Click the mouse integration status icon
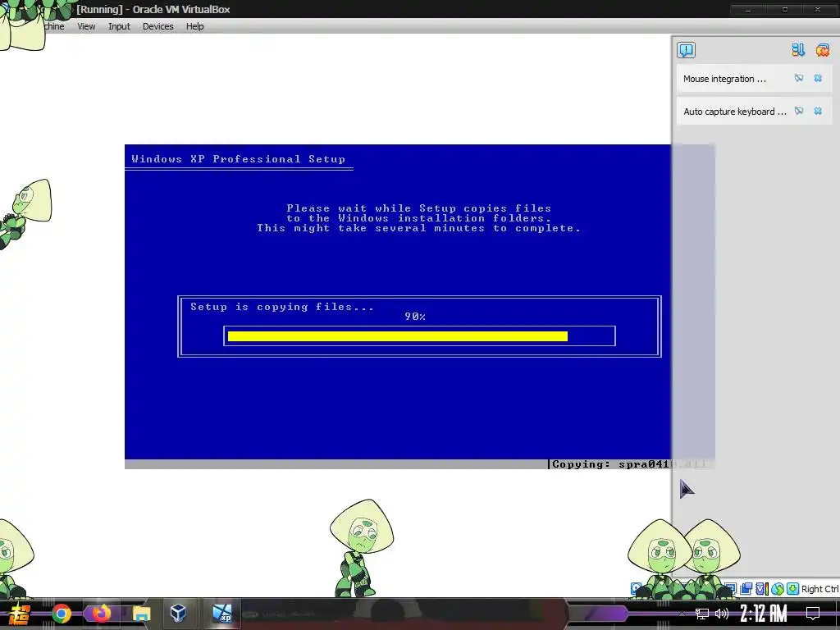This screenshot has width=840, height=630. click(778, 589)
